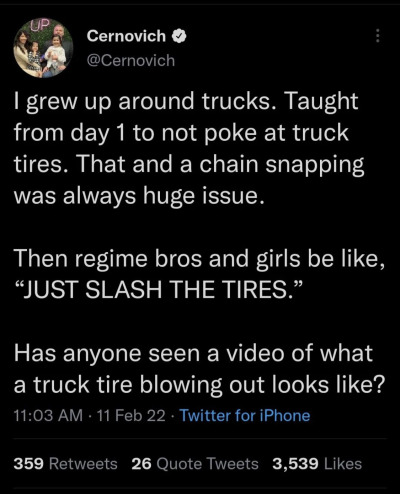The height and width of the screenshot is (494, 400).
Task: Click the Has anyone seen a video sentence
Action: tap(200, 369)
